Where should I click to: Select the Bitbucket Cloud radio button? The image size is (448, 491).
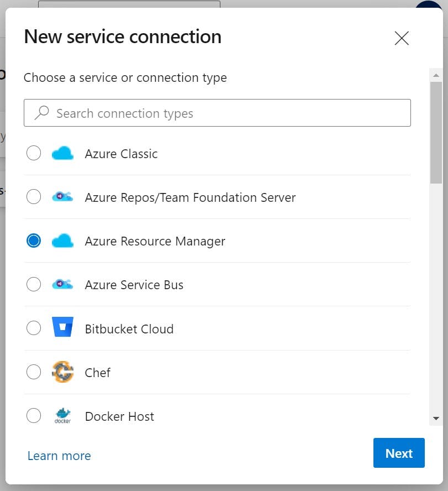(x=34, y=328)
